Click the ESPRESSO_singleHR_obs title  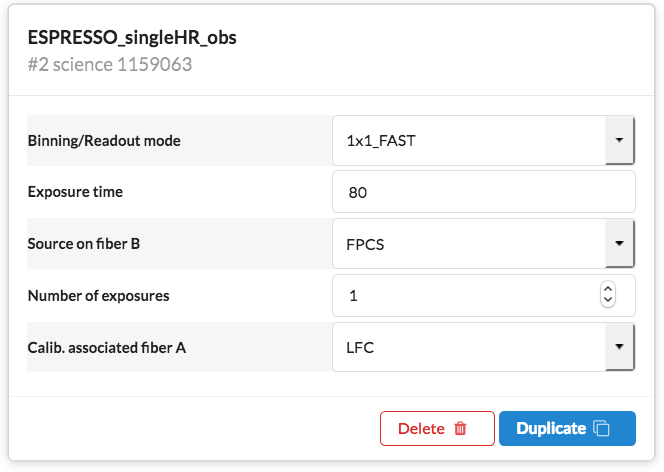[132, 39]
